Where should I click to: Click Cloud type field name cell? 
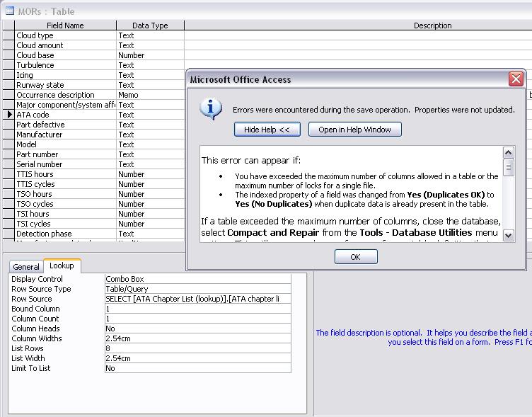point(66,35)
